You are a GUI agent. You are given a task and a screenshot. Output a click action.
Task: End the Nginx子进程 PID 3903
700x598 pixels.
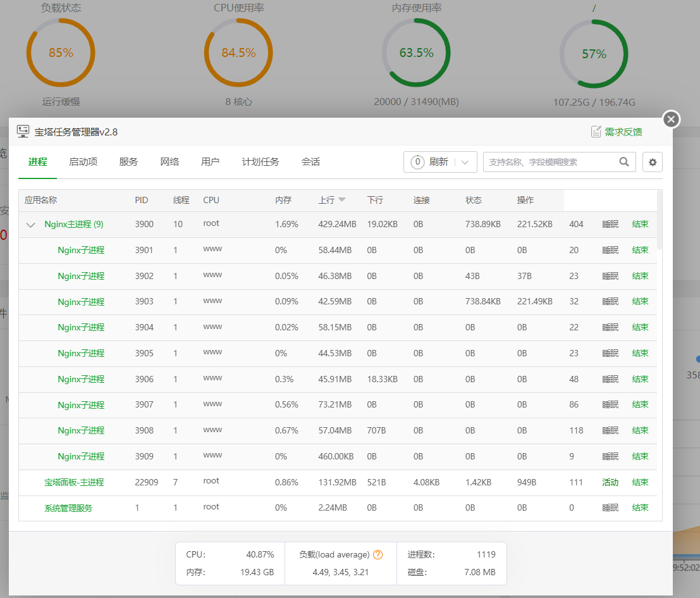point(640,301)
